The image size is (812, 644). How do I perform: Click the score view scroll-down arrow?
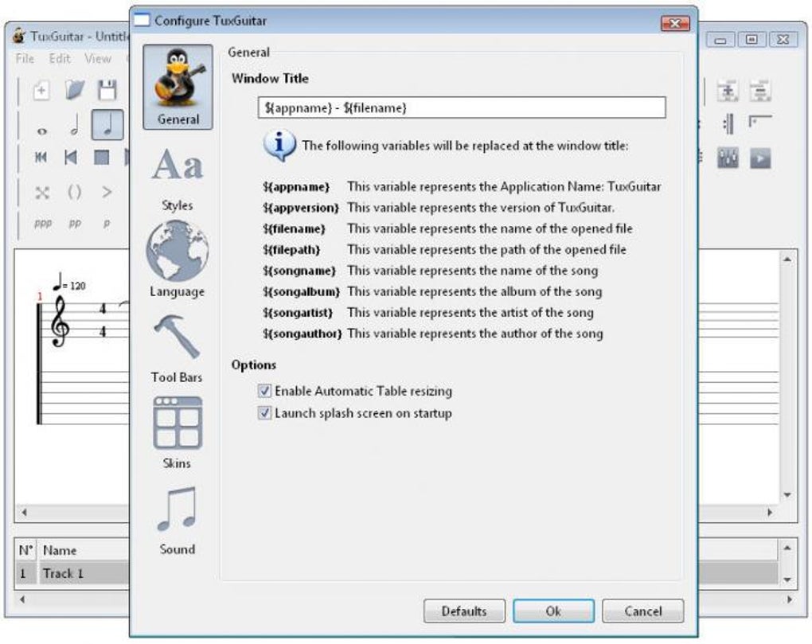coord(787,495)
